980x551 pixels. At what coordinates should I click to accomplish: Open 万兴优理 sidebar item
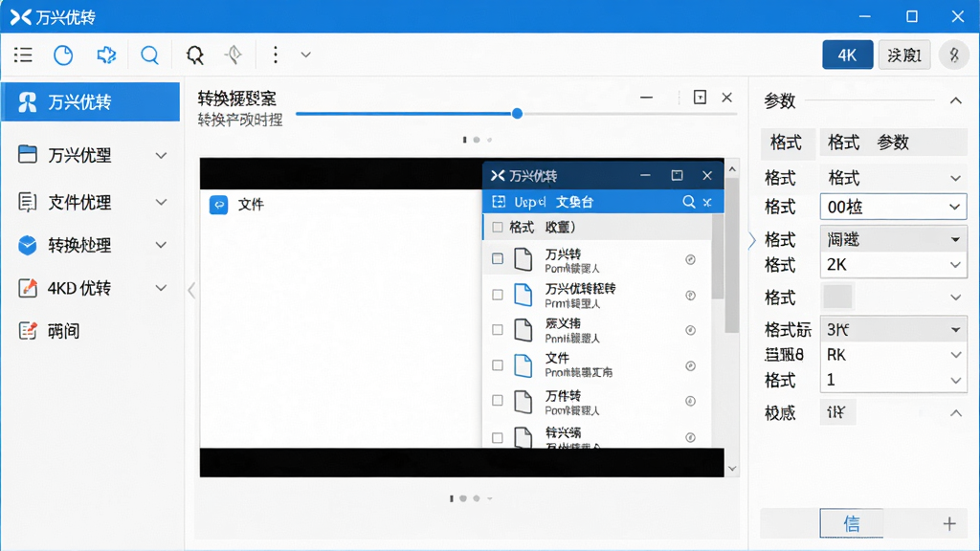tap(91, 155)
